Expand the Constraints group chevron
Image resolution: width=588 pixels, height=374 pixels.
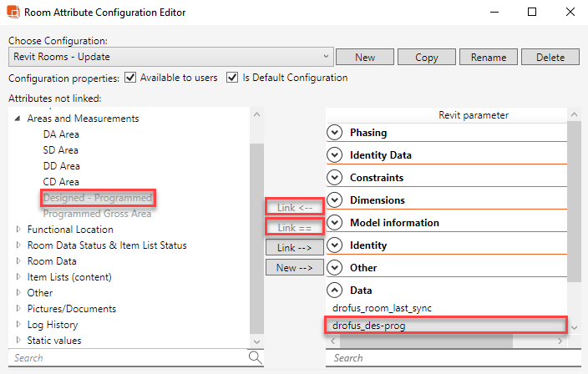[x=335, y=178]
